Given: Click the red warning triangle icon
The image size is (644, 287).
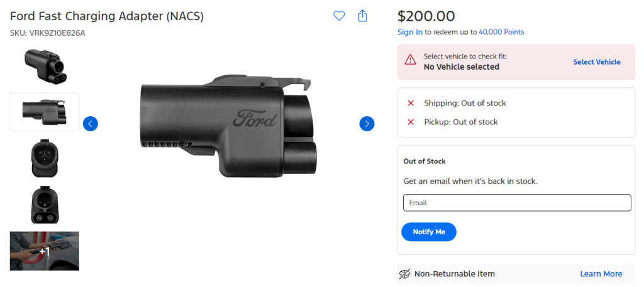Looking at the screenshot, I should pos(410,60).
